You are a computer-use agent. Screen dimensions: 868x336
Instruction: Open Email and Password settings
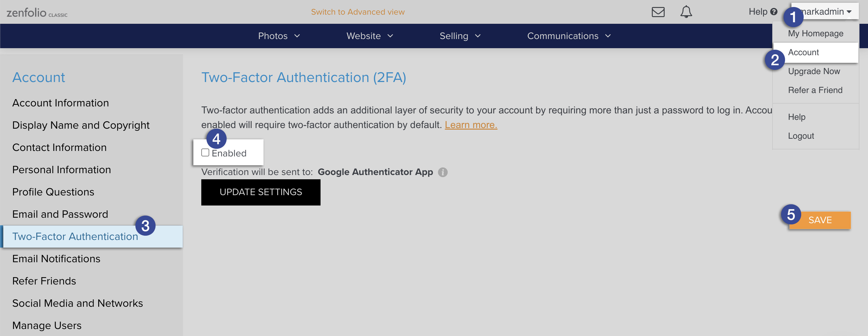pos(60,214)
